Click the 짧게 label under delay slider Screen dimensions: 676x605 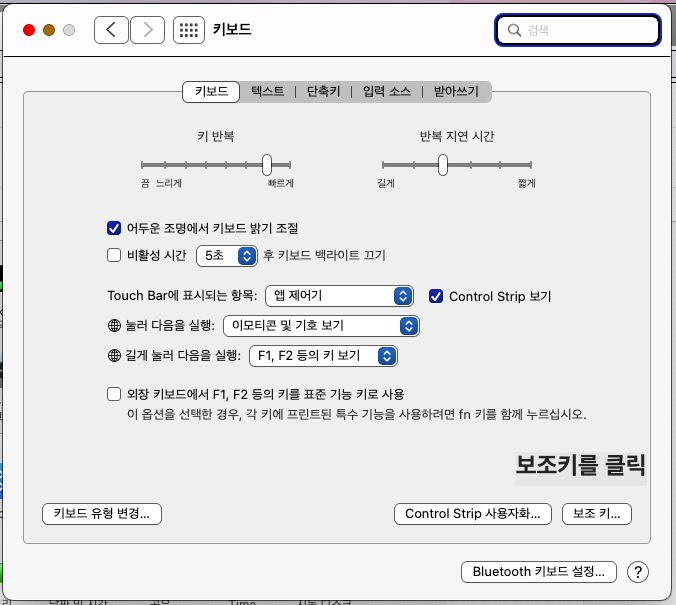pos(526,183)
